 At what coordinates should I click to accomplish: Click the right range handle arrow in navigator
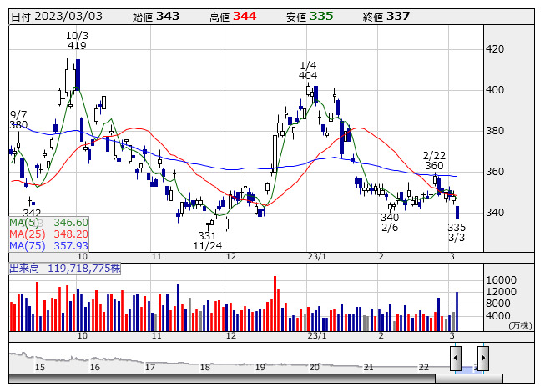click(x=482, y=359)
